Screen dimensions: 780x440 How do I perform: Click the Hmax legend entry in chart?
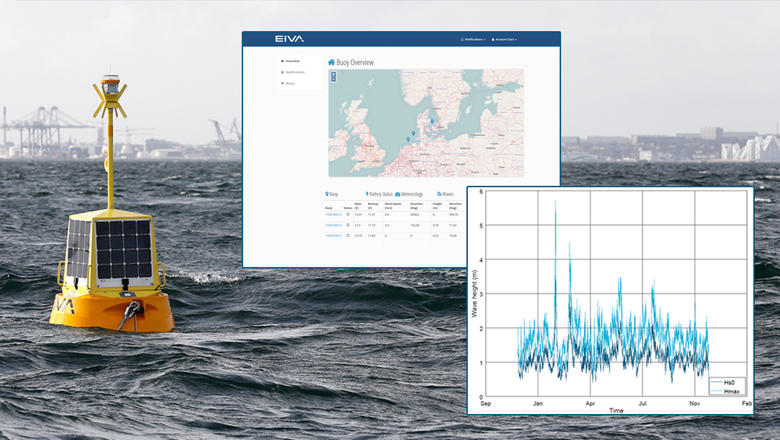[x=725, y=391]
